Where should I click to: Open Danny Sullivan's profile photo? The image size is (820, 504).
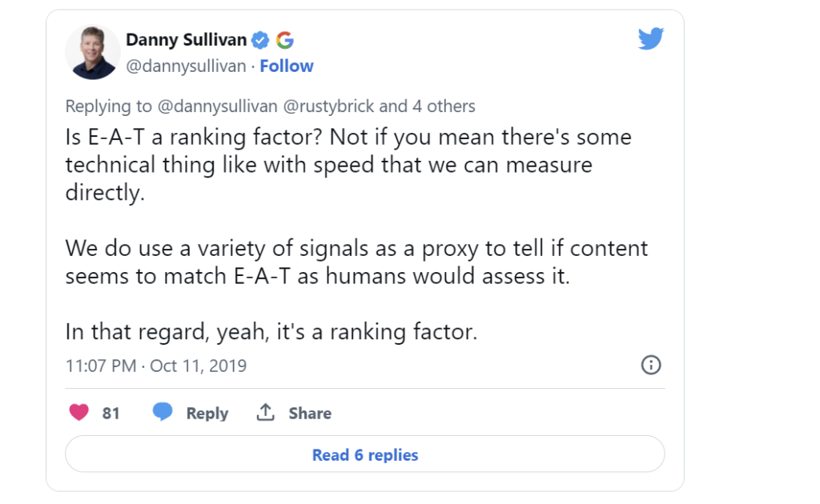coord(92,52)
